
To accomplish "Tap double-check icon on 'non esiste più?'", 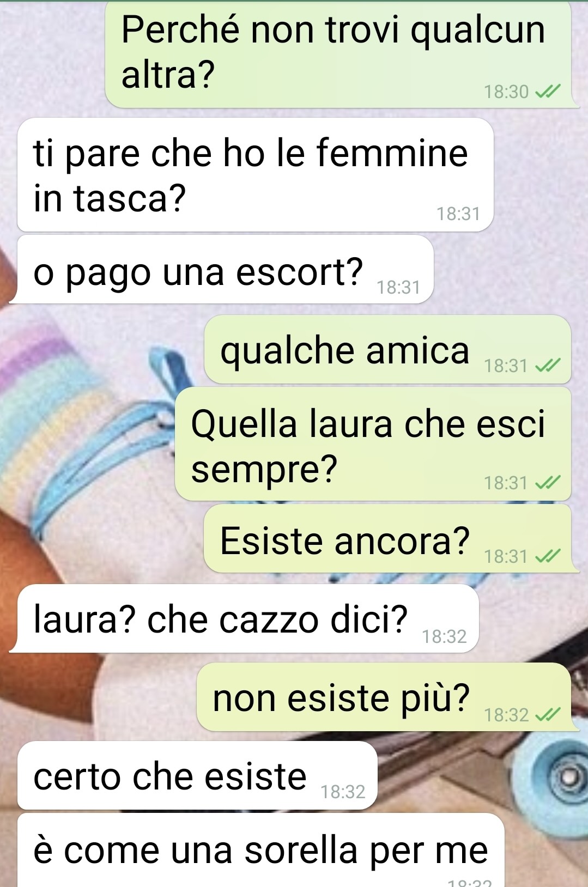I will (x=548, y=715).
